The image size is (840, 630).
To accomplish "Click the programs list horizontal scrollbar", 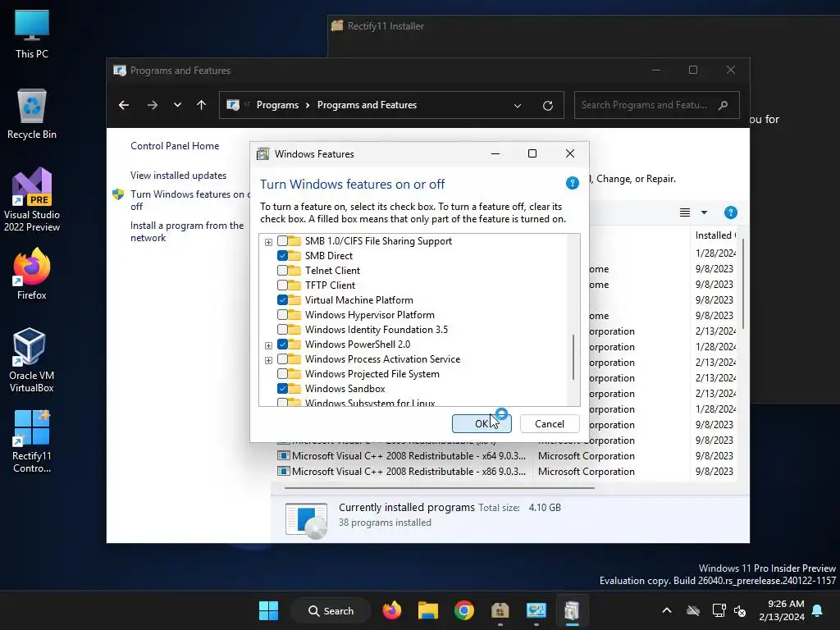I will (x=440, y=488).
